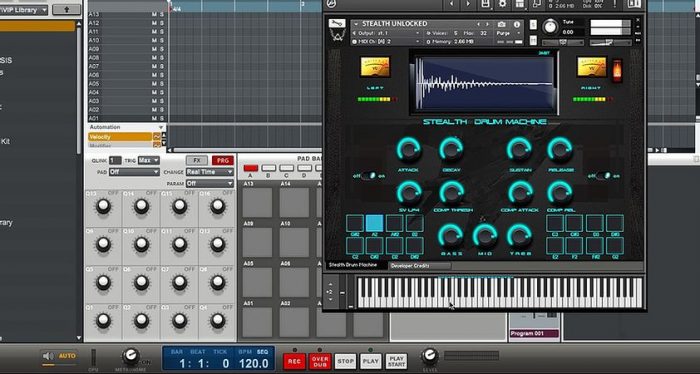Adjust the Decay knob
The height and width of the screenshot is (374, 700).
(451, 150)
